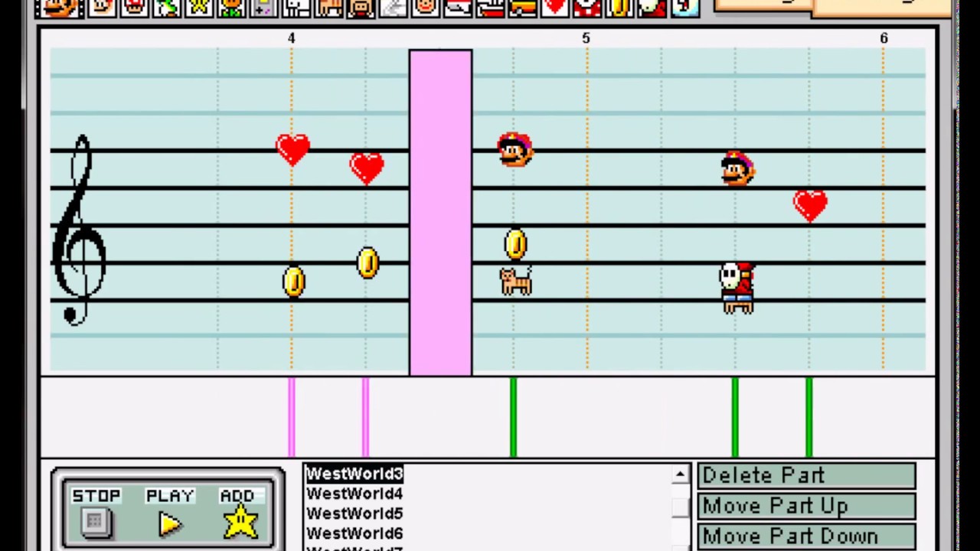980x551 pixels.
Task: Click the heart note before measure 6
Action: coord(810,206)
